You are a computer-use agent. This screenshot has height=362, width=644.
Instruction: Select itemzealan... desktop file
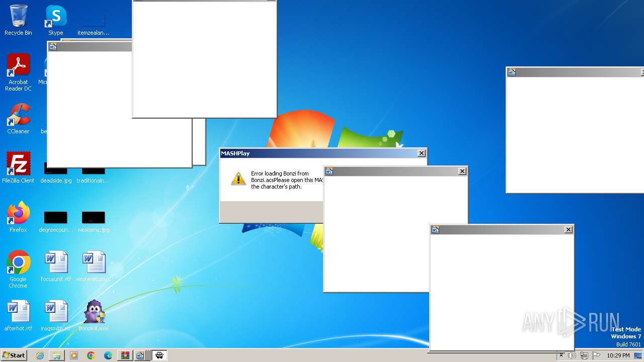tap(94, 24)
